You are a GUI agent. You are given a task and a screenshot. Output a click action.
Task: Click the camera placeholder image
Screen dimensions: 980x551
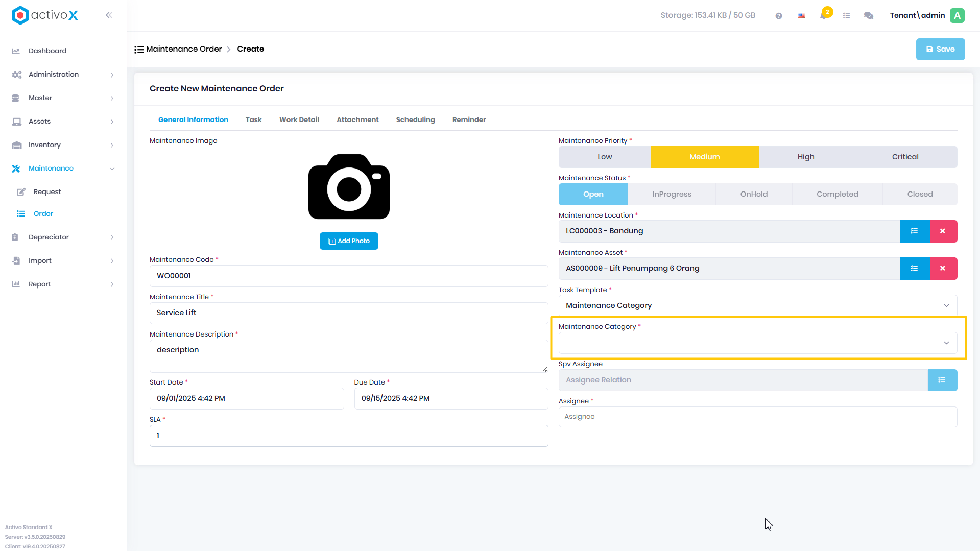coord(349,186)
